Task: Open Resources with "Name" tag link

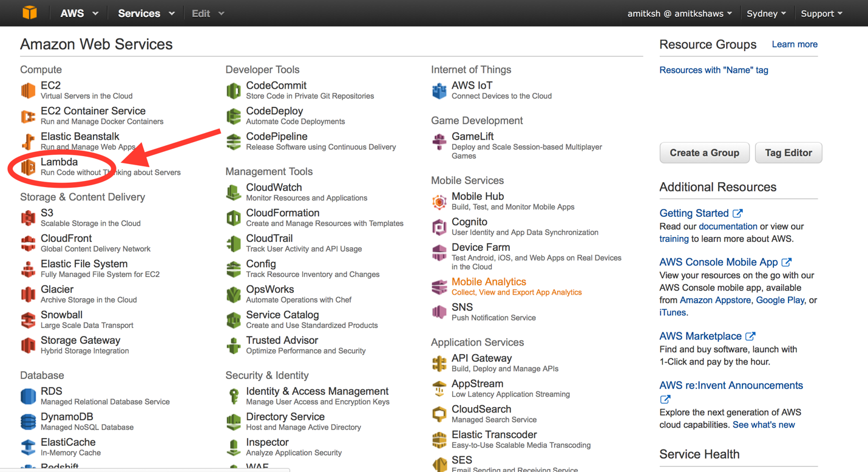Action: tap(714, 70)
